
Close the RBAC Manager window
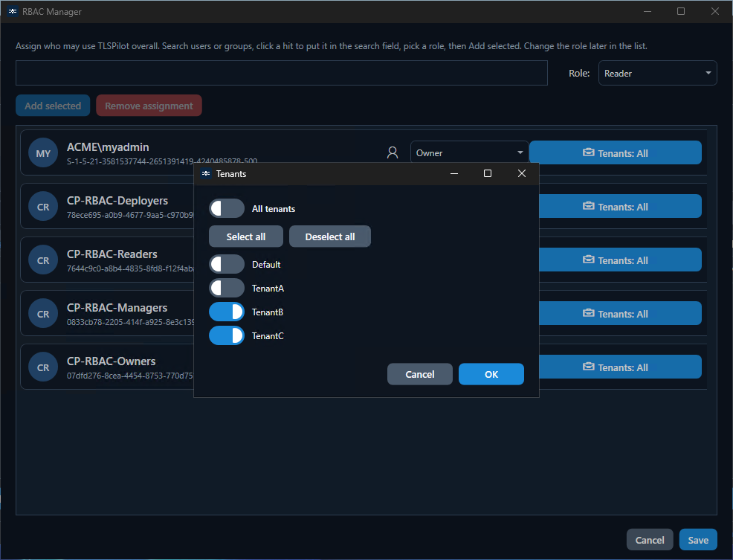714,11
